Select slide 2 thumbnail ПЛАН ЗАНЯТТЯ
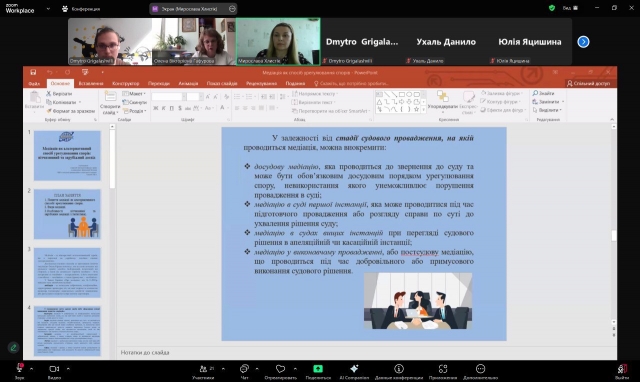 pos(67,214)
